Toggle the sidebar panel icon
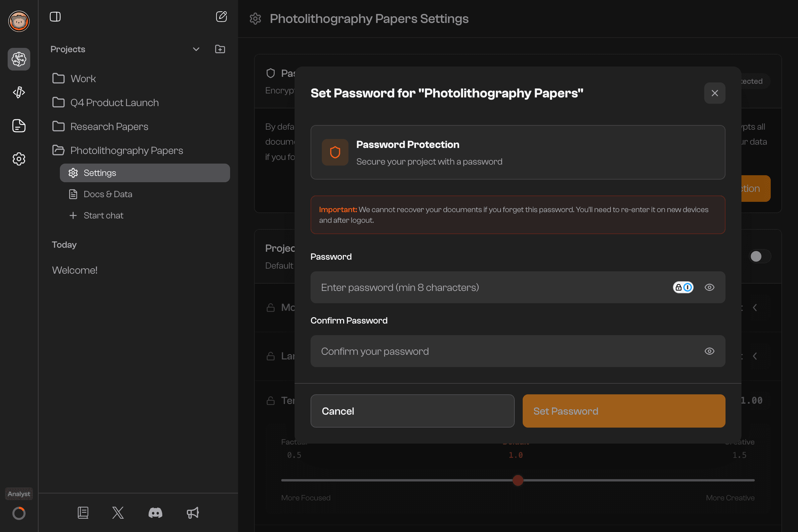 click(x=55, y=17)
